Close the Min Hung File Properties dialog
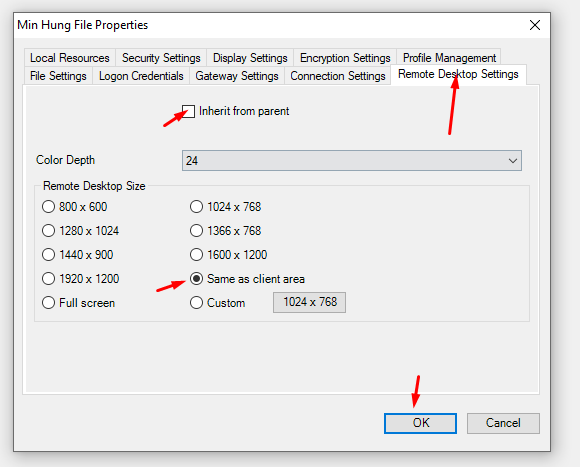 click(535, 25)
